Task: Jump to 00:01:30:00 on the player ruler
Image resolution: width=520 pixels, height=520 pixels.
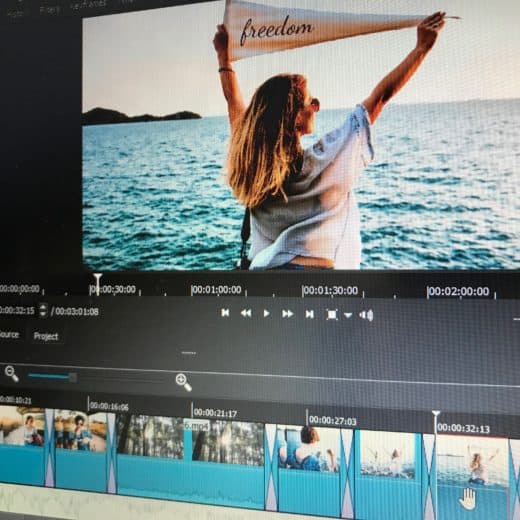Action: point(330,290)
